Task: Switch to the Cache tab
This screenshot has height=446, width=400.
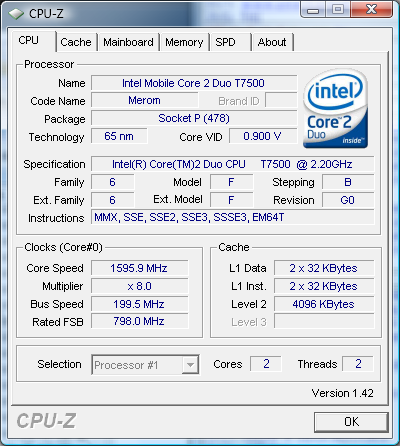Action: click(76, 42)
